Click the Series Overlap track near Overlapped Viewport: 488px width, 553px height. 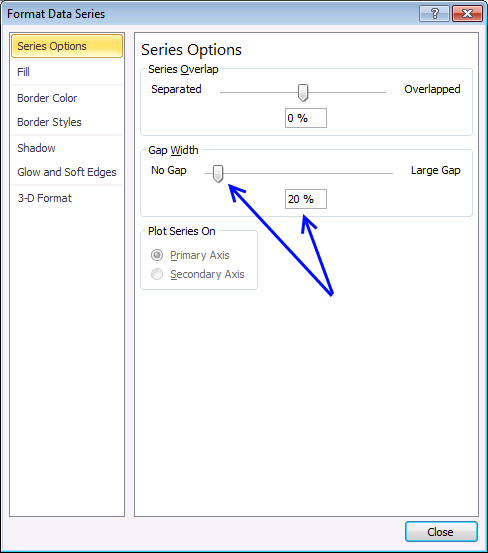click(374, 92)
